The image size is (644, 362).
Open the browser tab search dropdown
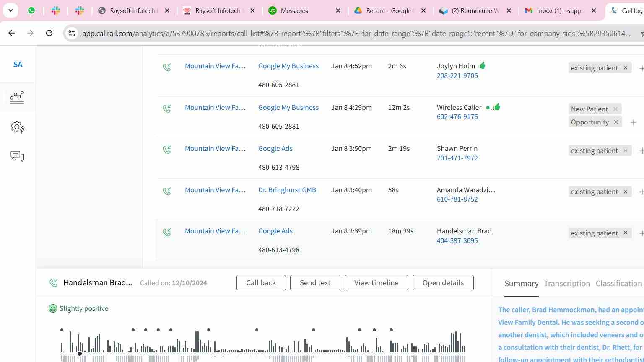[10, 10]
